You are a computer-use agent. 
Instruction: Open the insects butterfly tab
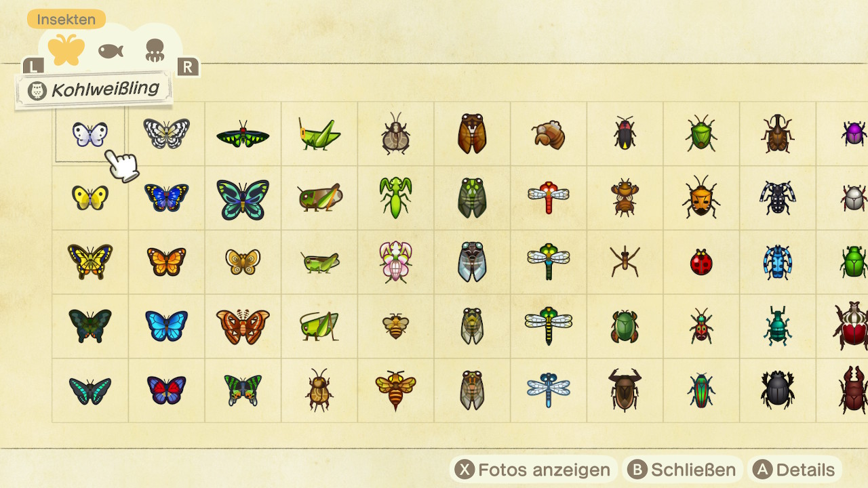(66, 50)
